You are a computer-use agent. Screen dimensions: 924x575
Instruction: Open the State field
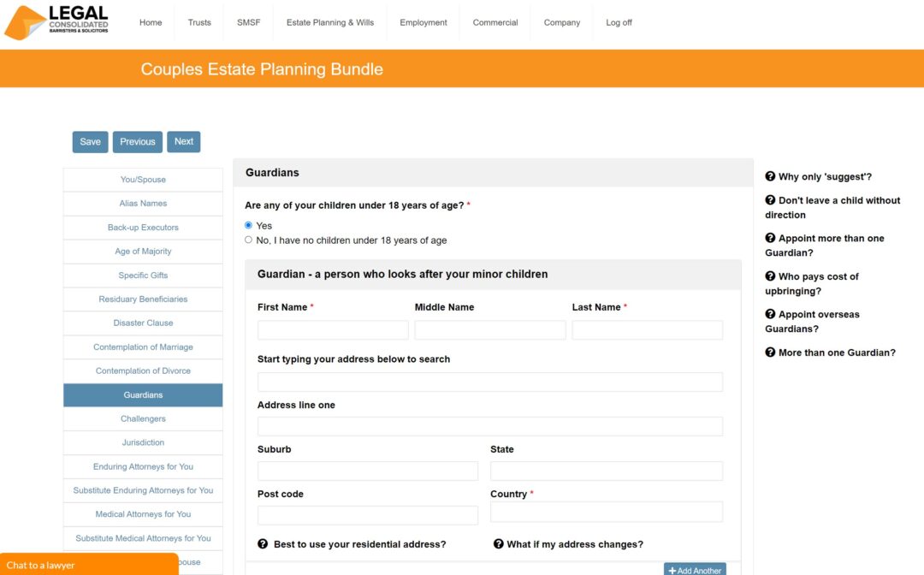point(606,471)
